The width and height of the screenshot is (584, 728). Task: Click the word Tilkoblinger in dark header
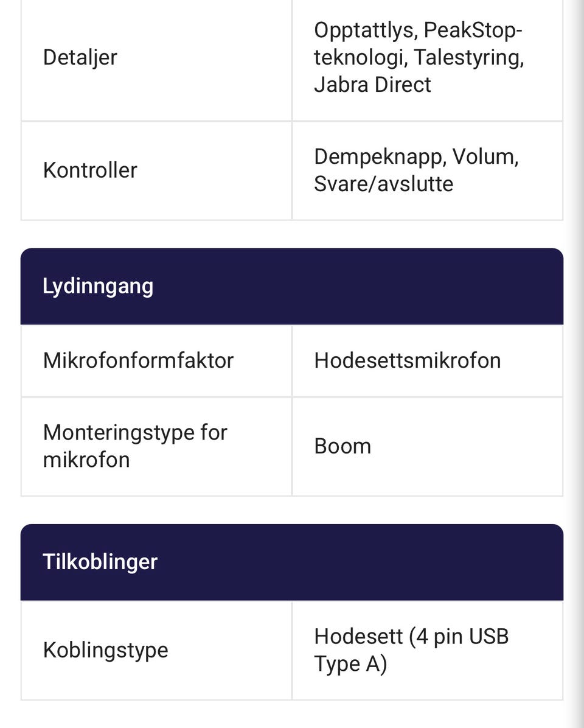[100, 562]
